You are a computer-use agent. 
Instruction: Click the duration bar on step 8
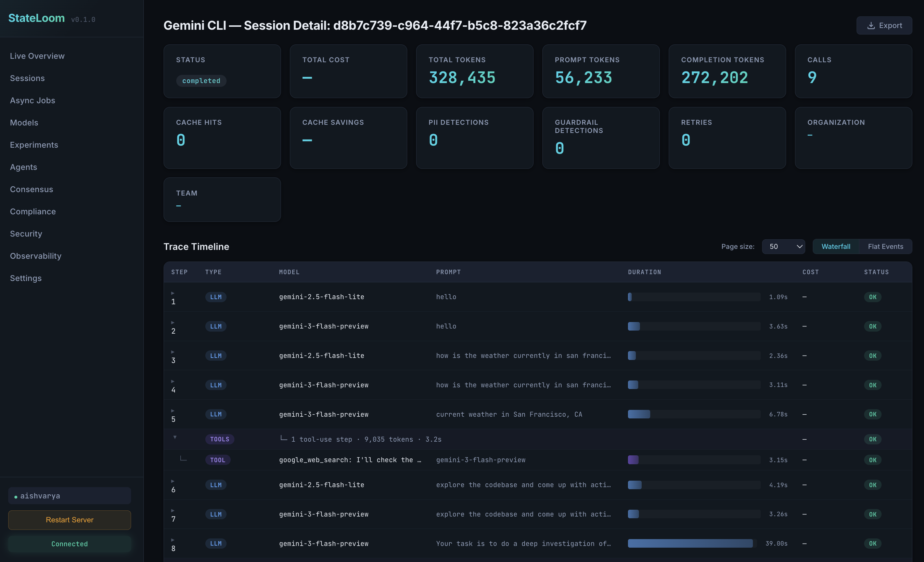coord(690,544)
